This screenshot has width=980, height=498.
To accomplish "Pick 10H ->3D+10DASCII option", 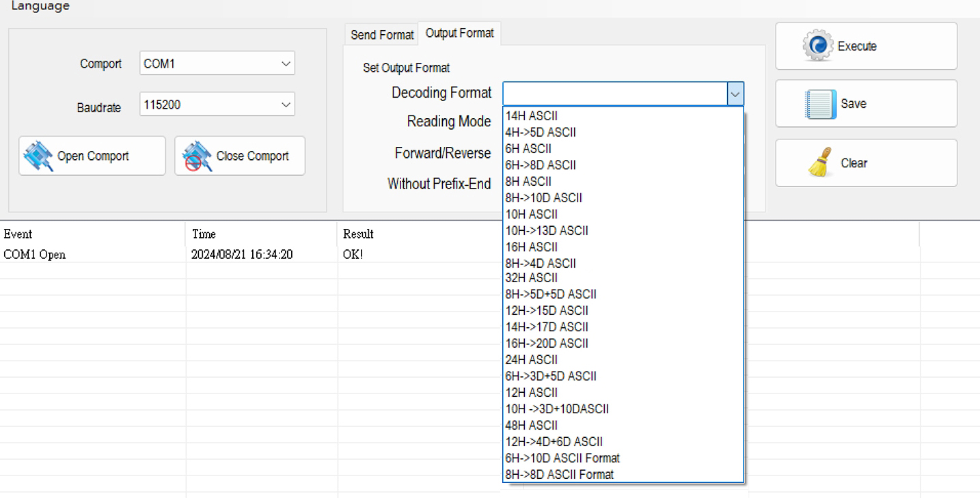I will (623, 409).
